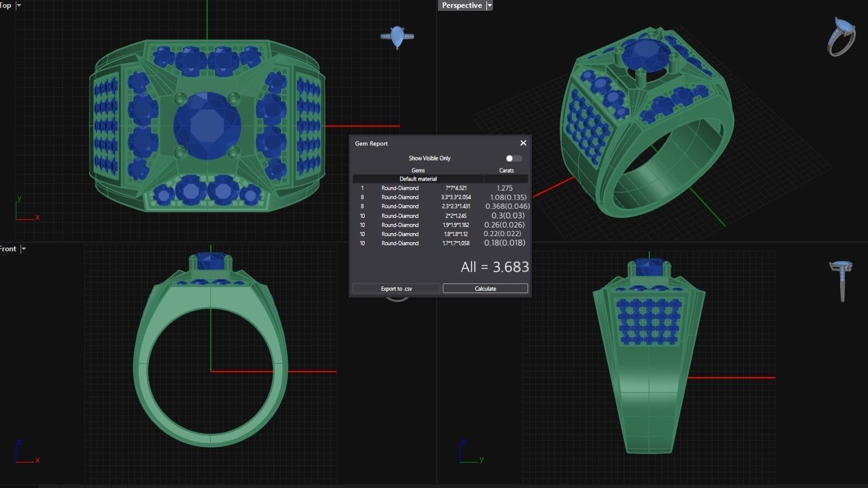Select the 1.8*1.8*1.12 gem size cell
The height and width of the screenshot is (488, 868).
[x=456, y=234]
